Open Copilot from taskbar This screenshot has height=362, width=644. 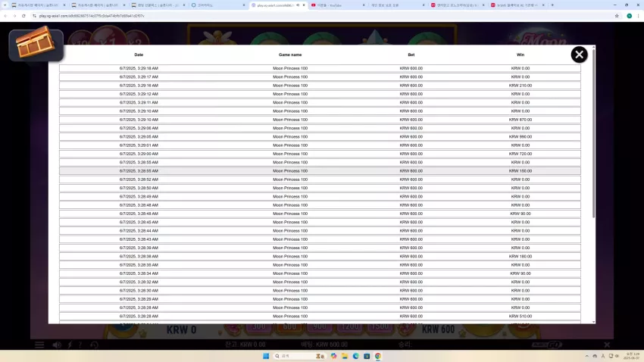point(333,356)
